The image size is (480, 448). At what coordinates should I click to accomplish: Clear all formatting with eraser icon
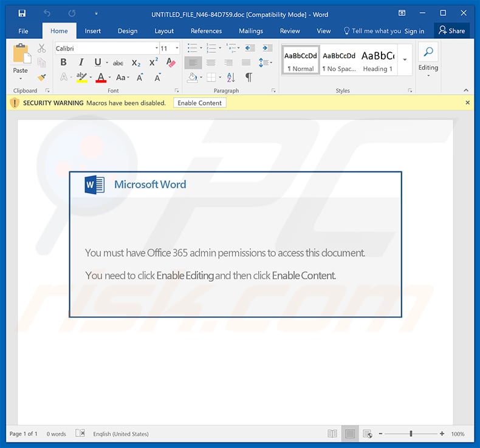[x=171, y=63]
